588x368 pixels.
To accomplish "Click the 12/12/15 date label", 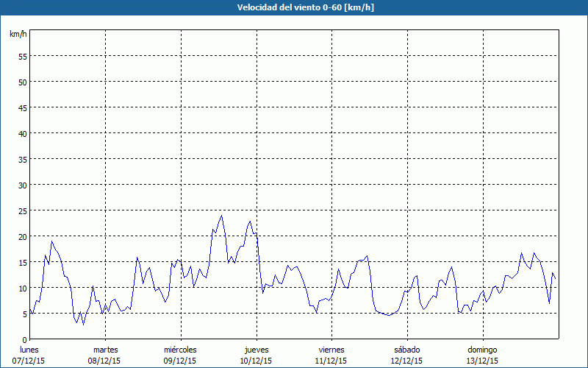I will 406,361.
